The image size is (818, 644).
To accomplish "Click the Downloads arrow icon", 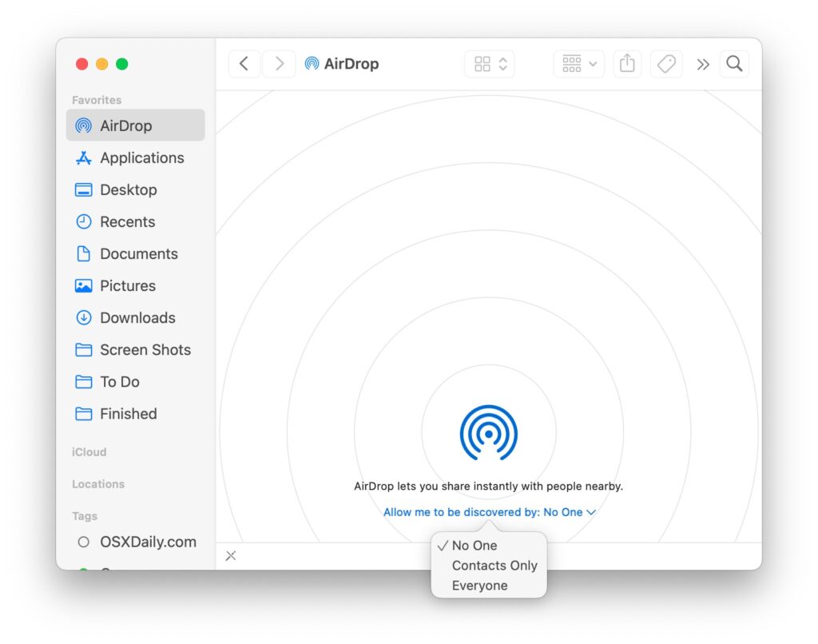I will pos(83,317).
